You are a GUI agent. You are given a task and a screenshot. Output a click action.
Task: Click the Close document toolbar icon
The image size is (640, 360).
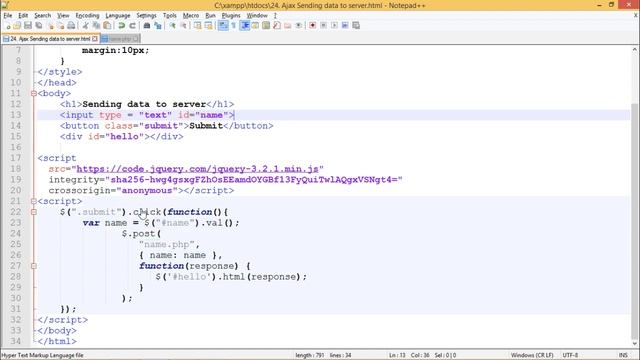point(51,26)
